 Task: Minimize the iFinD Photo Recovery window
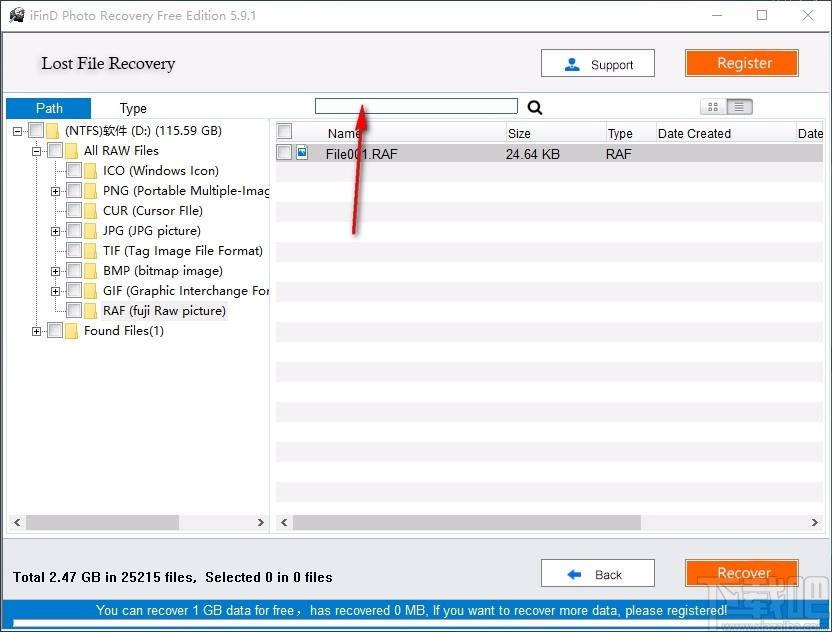pos(717,15)
